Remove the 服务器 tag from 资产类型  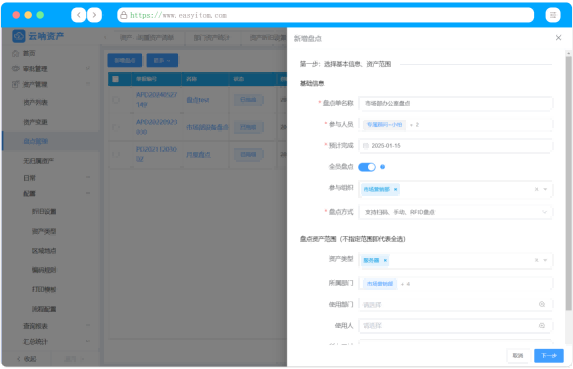tap(385, 260)
